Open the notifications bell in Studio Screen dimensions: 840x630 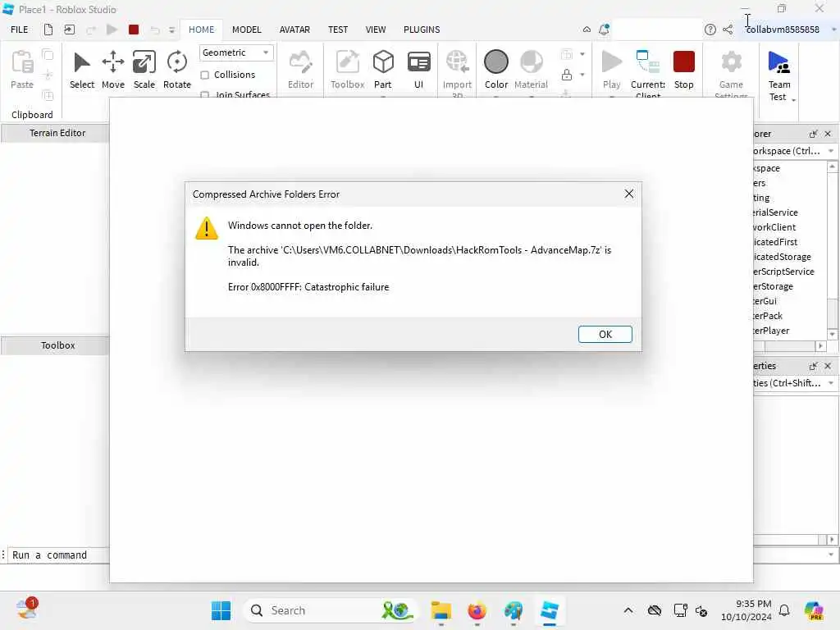tap(604, 30)
